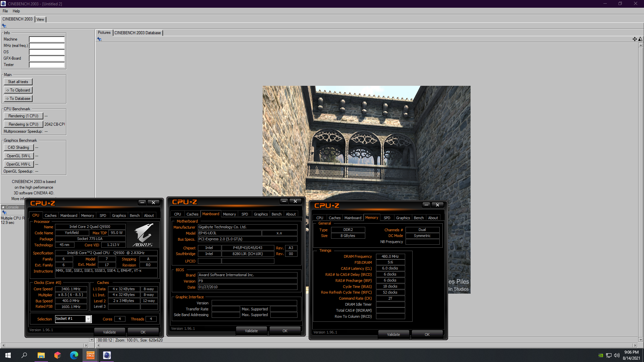Click OK in CPU-Z Mainboard window
Screen dimensions: 644x362
285,331
